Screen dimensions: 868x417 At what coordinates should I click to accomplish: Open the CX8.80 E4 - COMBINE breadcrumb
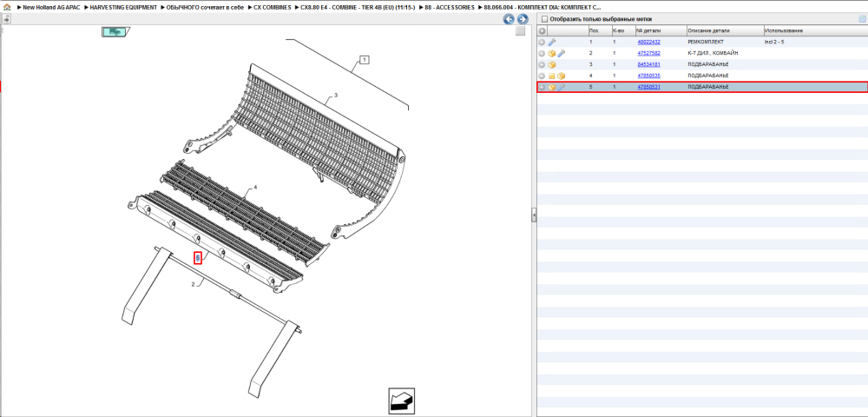(358, 8)
